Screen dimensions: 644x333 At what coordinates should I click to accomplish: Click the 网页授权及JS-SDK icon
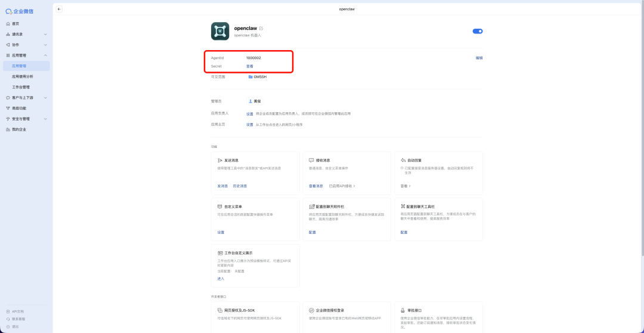pyautogui.click(x=219, y=310)
